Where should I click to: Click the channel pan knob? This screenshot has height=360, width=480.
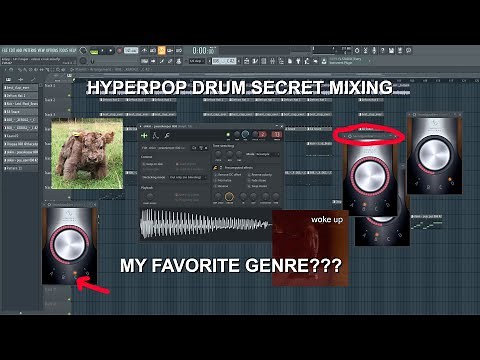tap(237, 134)
